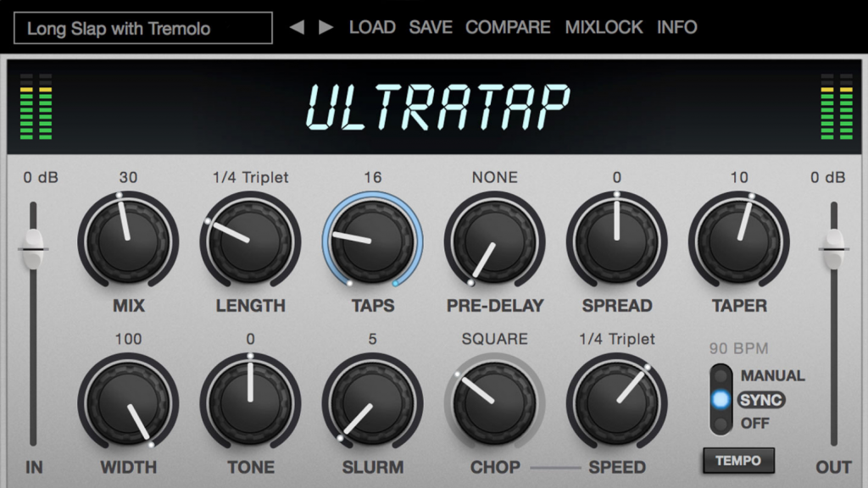
Task: Click the OUT level slider handle
Action: (834, 249)
